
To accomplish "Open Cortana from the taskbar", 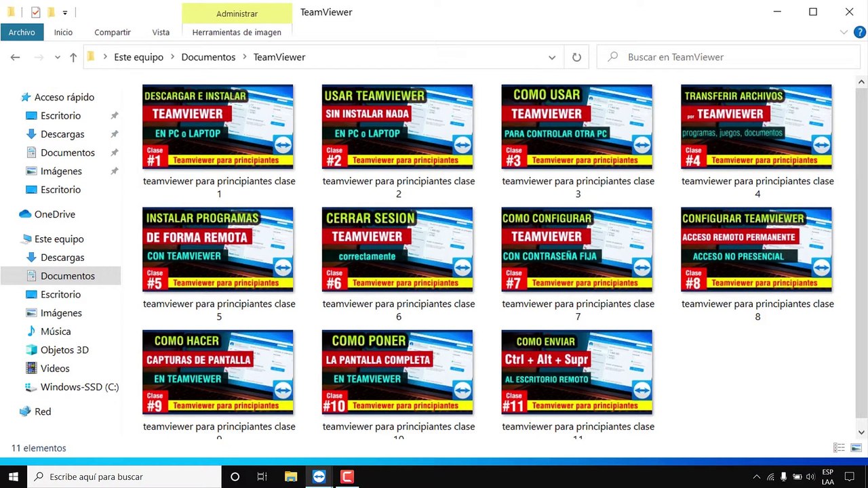I will tap(235, 476).
